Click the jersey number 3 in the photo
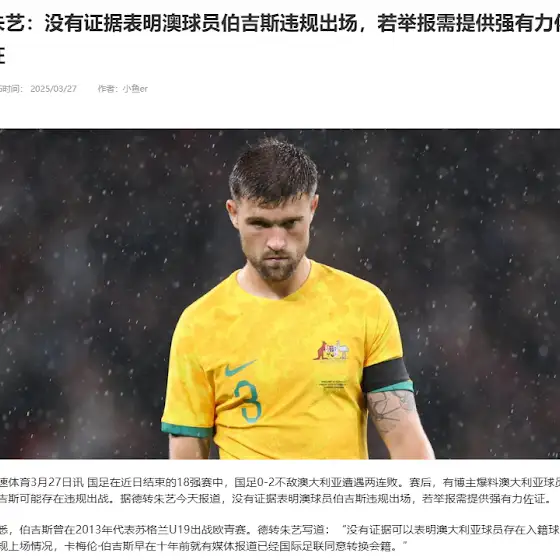Screen dimensions: 560x560 [248, 401]
